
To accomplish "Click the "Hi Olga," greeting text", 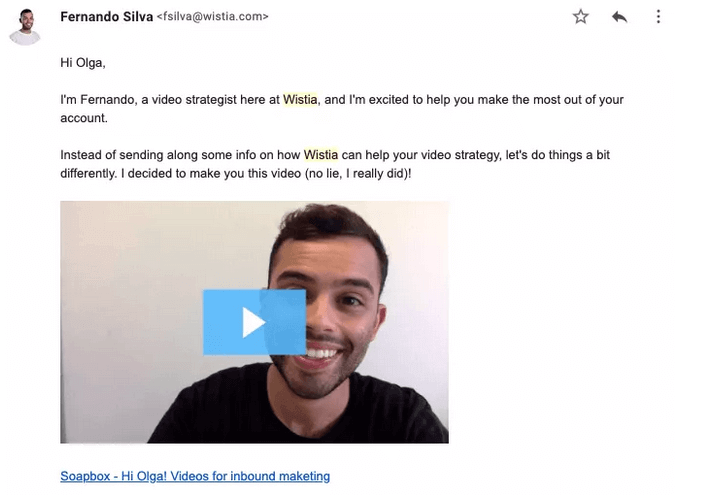I will pos(83,63).
